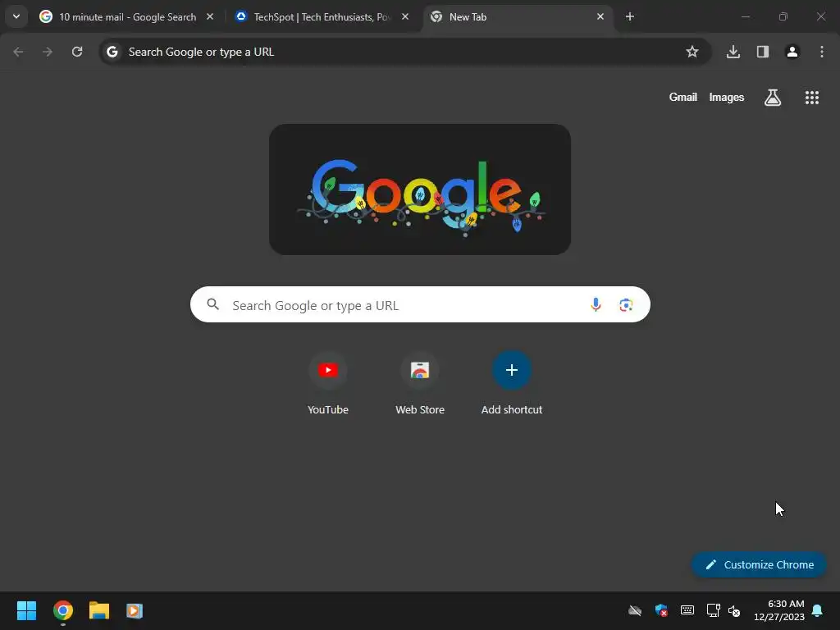Click the Google G icon in address bar
Screen dimensions: 840x630
point(112,52)
